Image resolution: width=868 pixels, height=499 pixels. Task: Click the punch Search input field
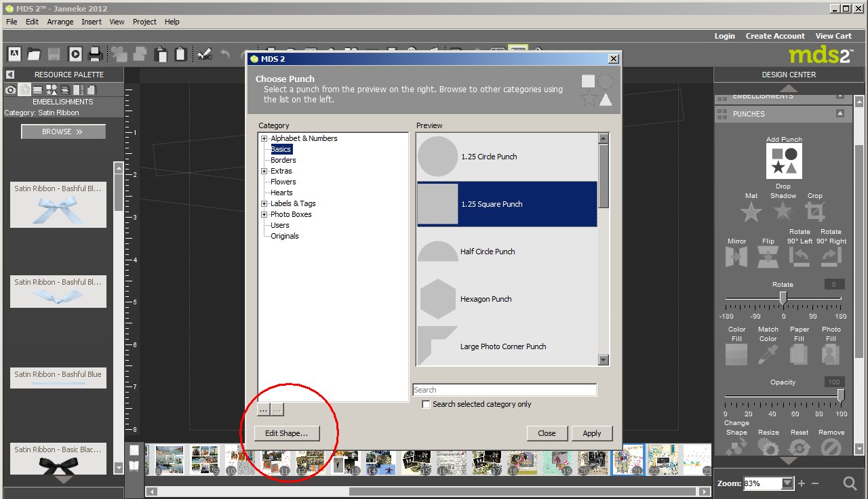(x=505, y=390)
